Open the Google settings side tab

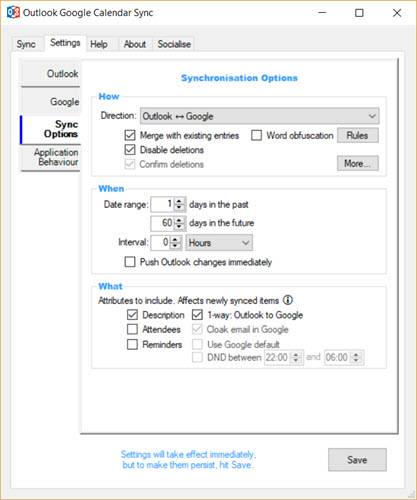51,102
